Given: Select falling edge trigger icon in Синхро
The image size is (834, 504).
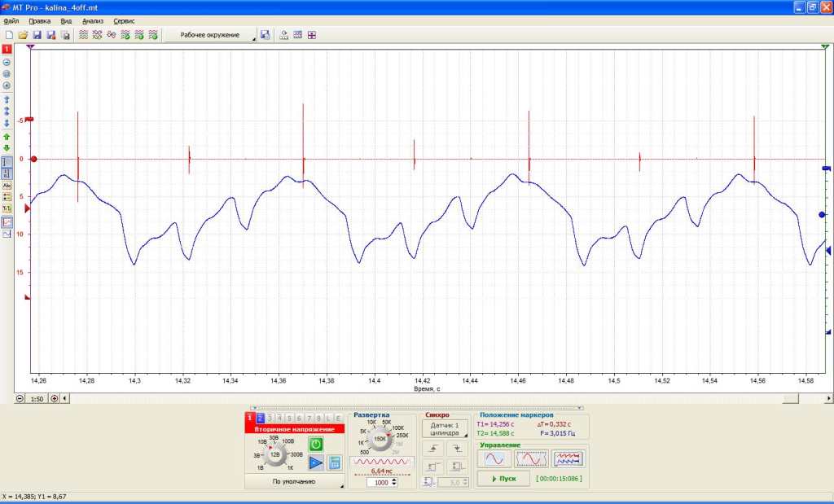Looking at the screenshot, I should [457, 449].
